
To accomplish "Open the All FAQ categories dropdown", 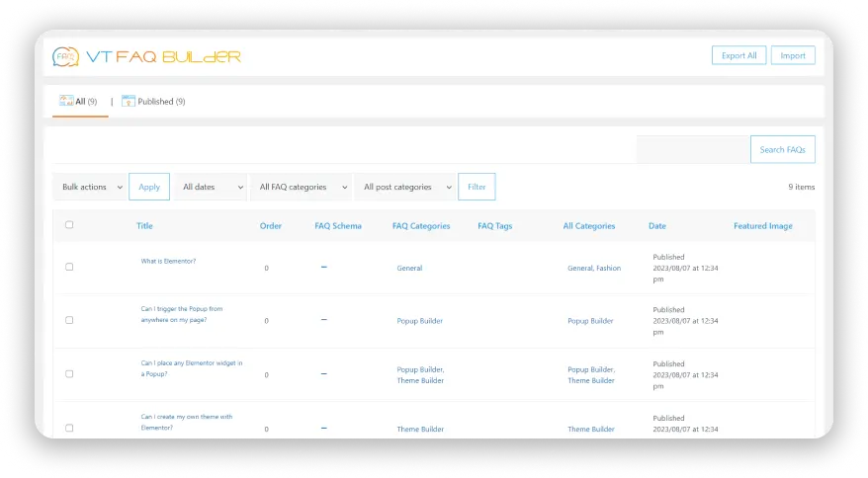I will (302, 187).
